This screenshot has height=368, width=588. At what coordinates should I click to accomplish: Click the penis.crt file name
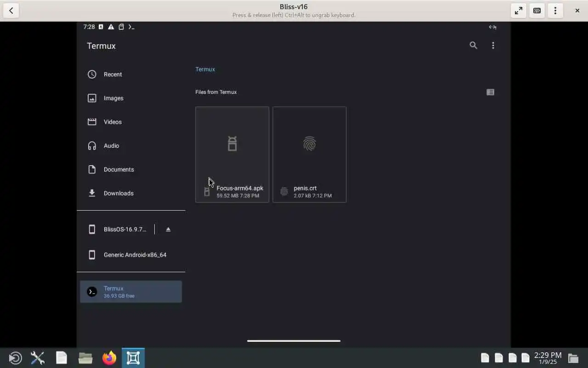[305, 188]
